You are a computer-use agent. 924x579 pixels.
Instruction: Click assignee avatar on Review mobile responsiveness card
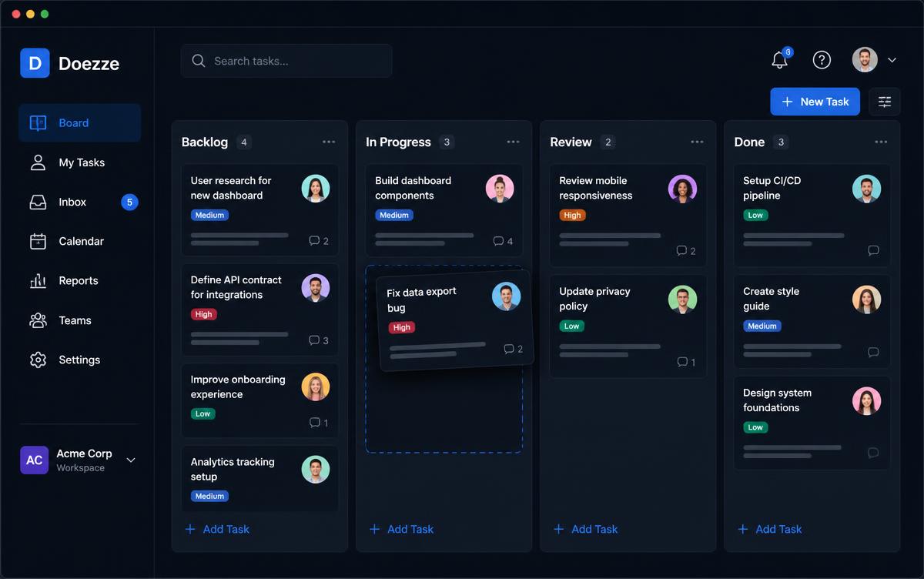[682, 189]
